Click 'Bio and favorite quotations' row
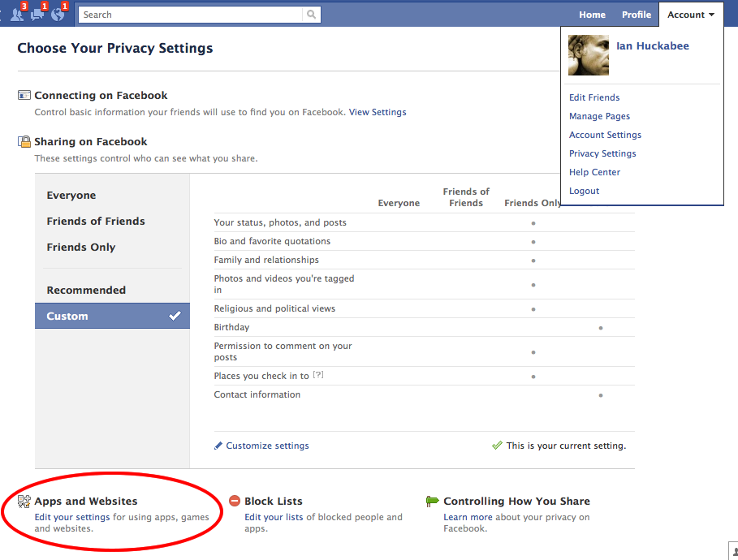Viewport: 738px width, 560px height. [x=424, y=241]
